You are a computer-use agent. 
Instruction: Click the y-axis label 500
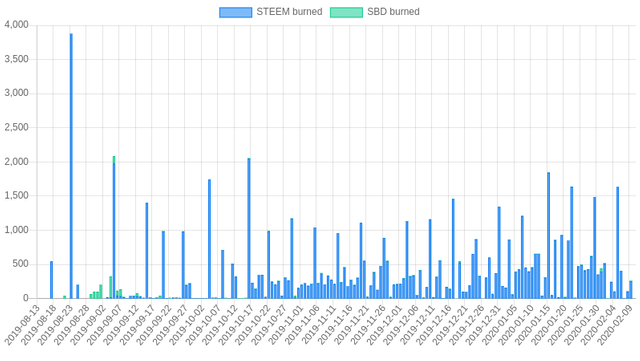(x=21, y=264)
